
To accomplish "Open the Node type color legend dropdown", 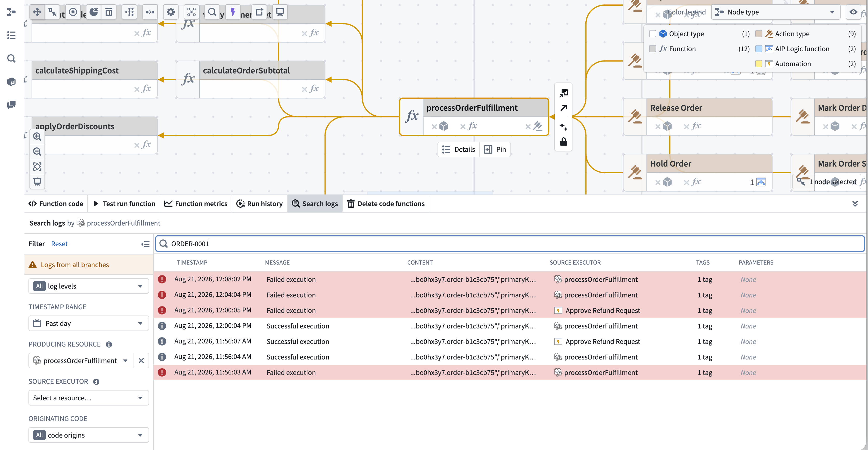I will point(775,12).
